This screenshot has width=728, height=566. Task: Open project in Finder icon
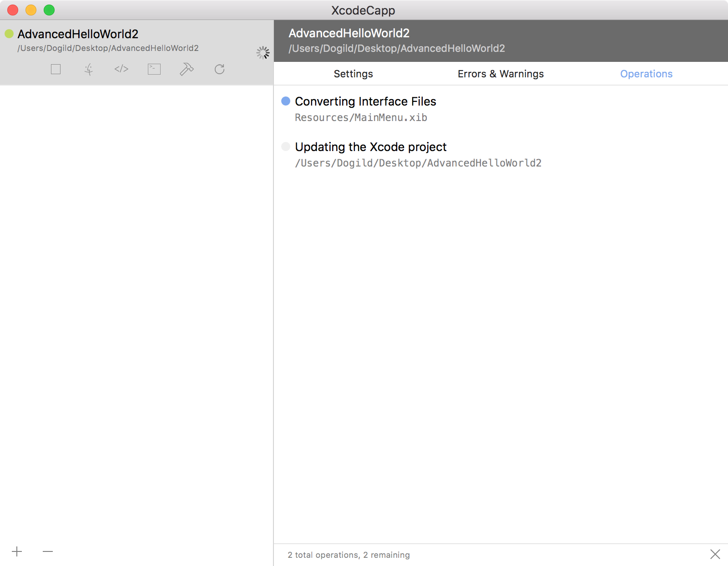[x=89, y=69]
